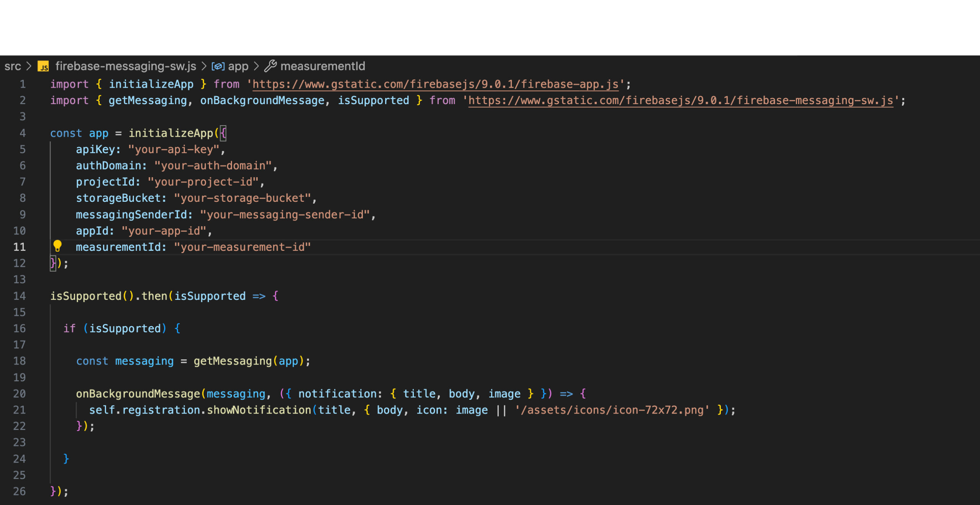This screenshot has width=980, height=505.
Task: Click the "your-storage-bucket" string
Action: click(242, 198)
